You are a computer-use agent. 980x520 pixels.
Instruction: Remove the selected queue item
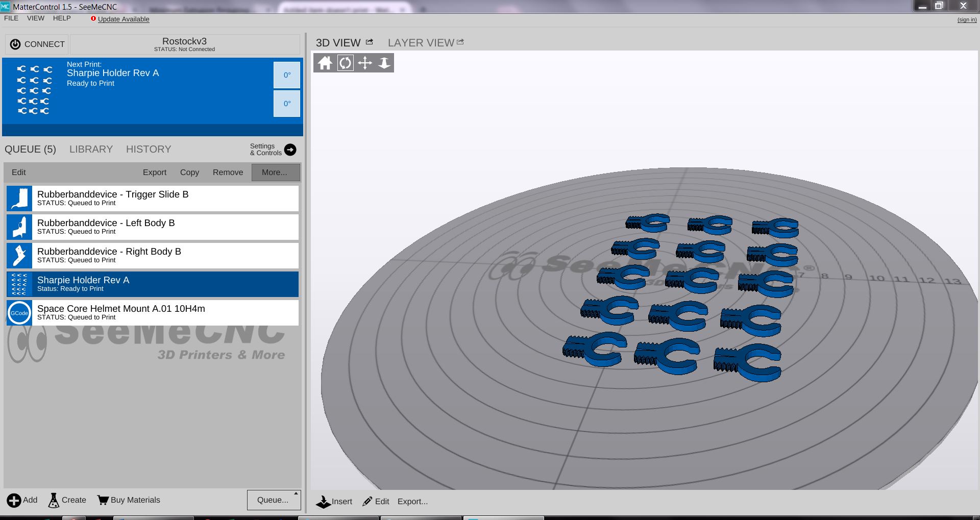(228, 172)
